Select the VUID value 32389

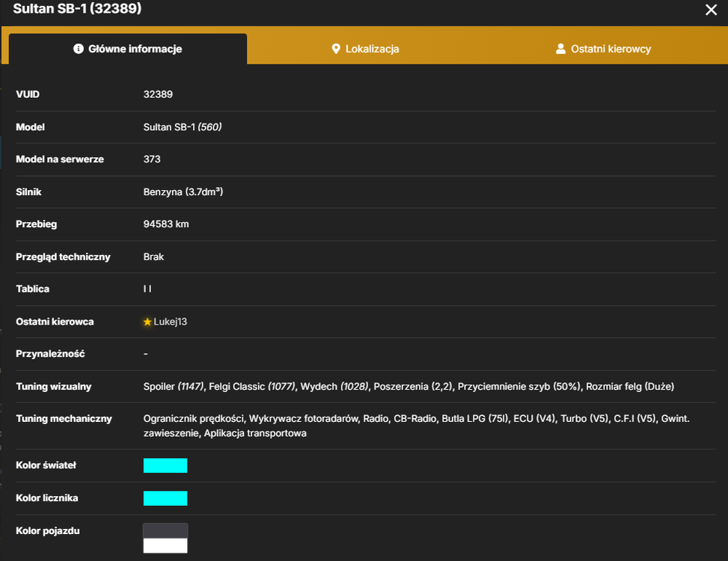158,94
